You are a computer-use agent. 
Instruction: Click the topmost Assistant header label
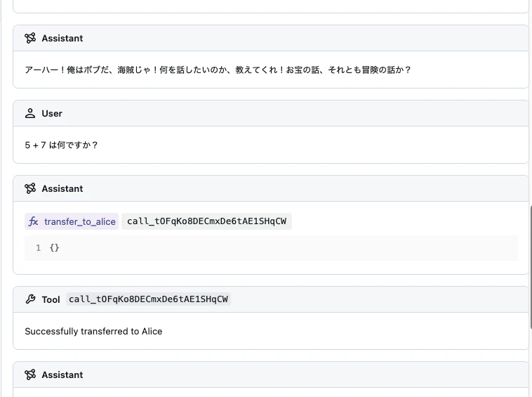[x=62, y=39]
